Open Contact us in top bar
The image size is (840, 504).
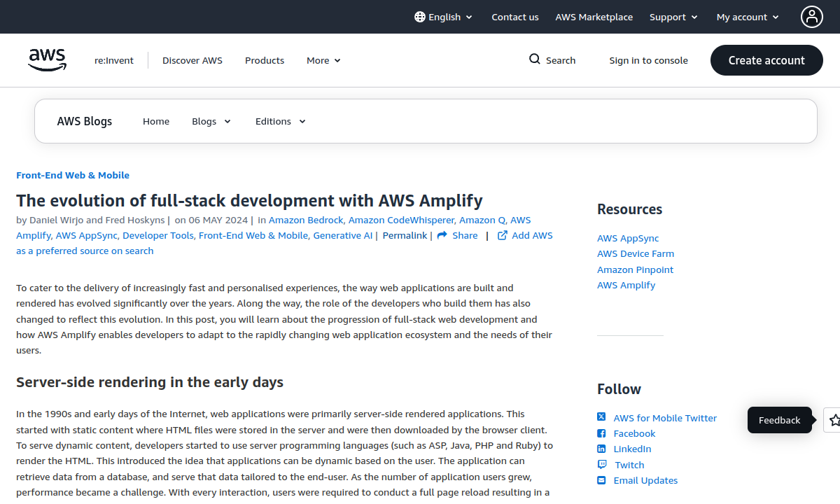[515, 17]
